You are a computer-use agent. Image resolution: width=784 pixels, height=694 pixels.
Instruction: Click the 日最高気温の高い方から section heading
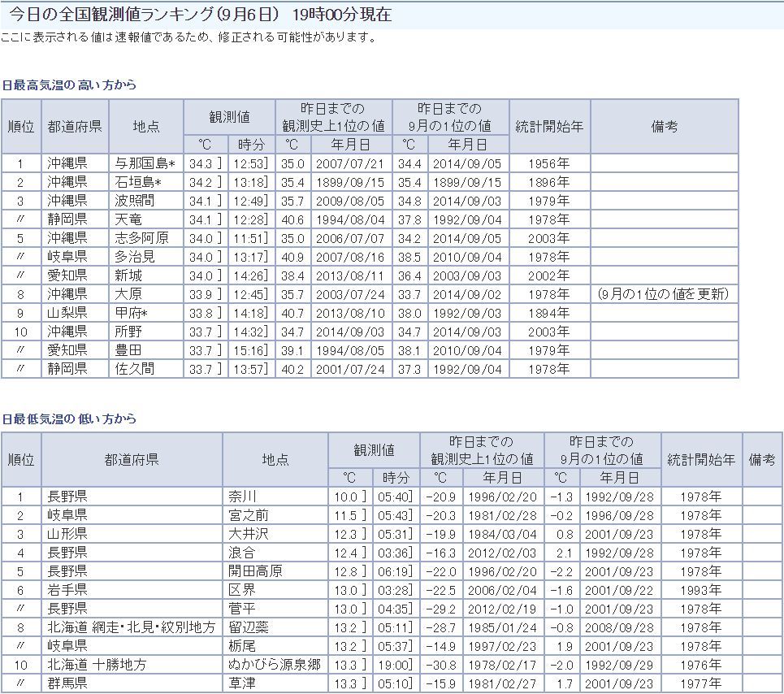[x=69, y=85]
